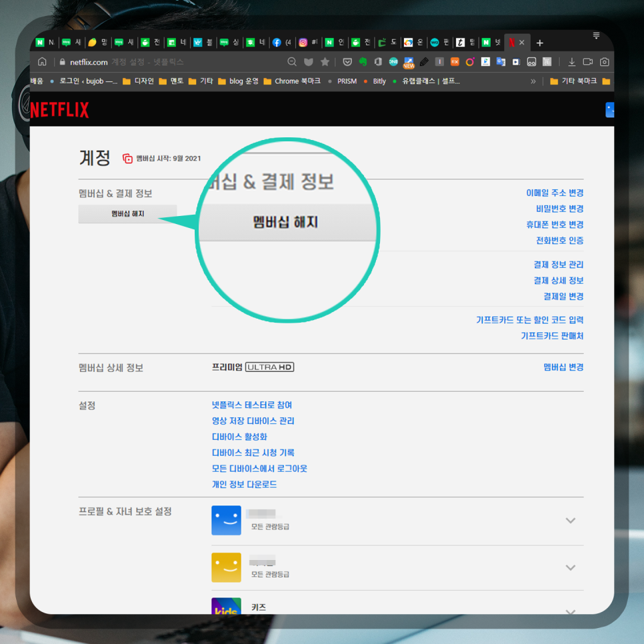Switch to the mango icon tab
Viewport: 644px width, 644px height.
click(x=98, y=42)
